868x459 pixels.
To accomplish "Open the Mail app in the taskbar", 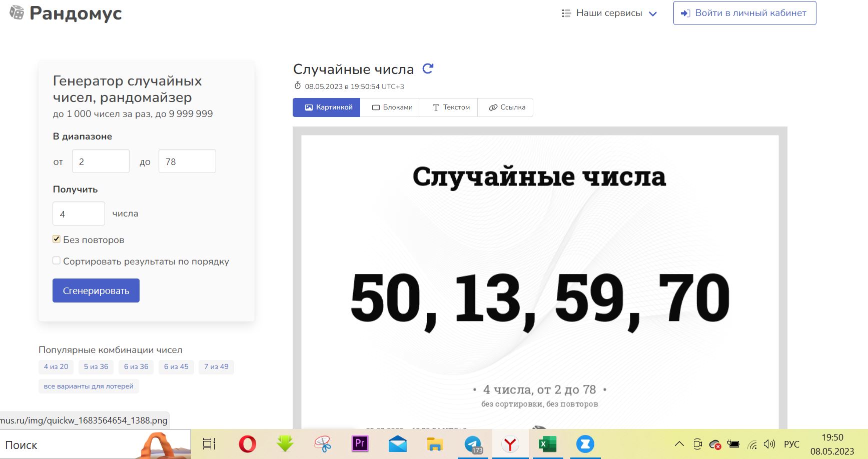I will tap(398, 444).
